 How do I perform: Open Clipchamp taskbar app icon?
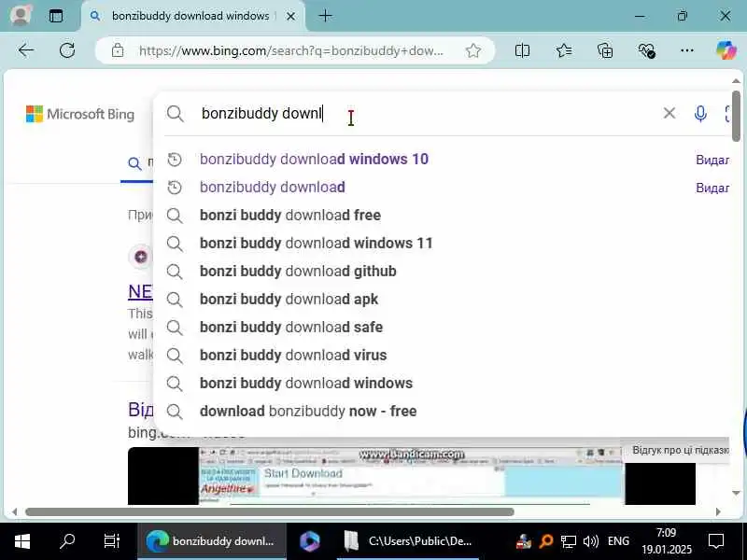coord(310,541)
